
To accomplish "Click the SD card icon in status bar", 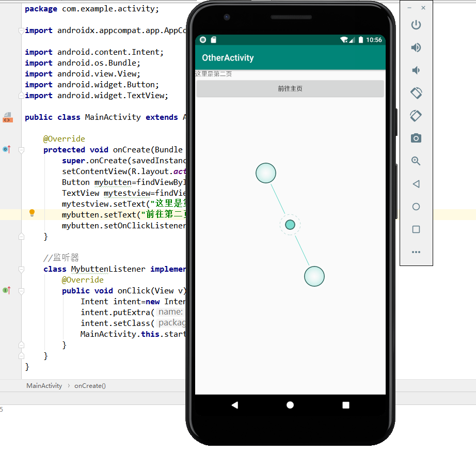I will 213,40.
